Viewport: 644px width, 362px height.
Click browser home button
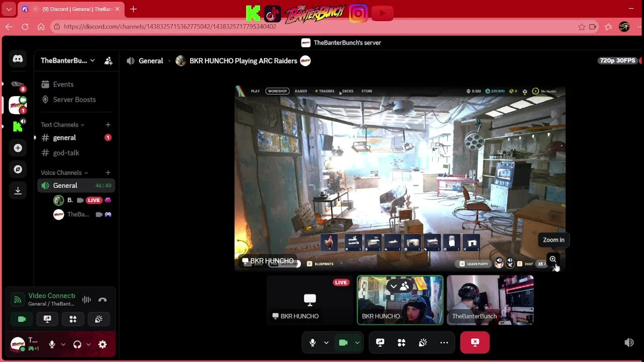[41, 27]
